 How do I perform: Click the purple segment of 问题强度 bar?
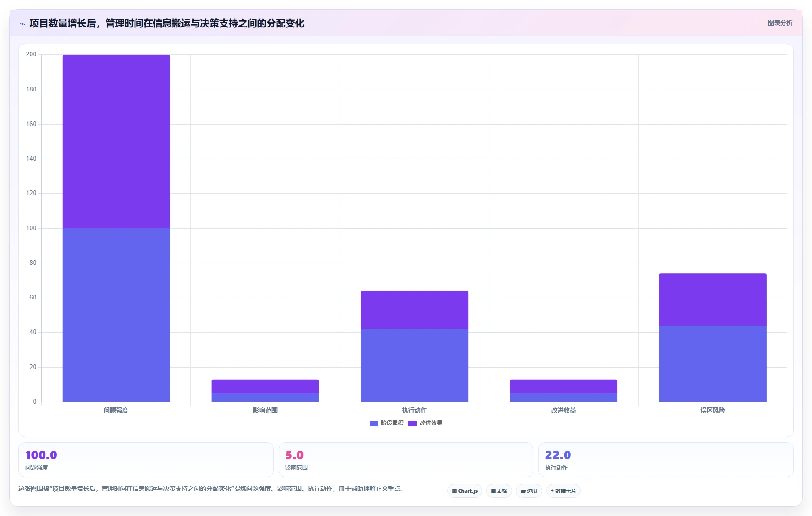pos(116,142)
